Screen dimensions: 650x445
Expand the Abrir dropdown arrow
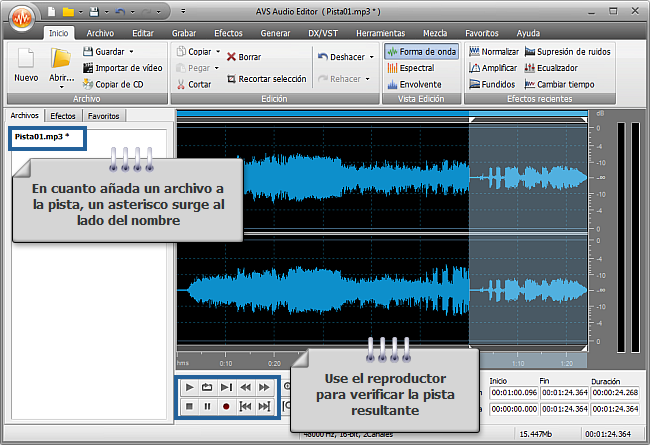(x=62, y=87)
